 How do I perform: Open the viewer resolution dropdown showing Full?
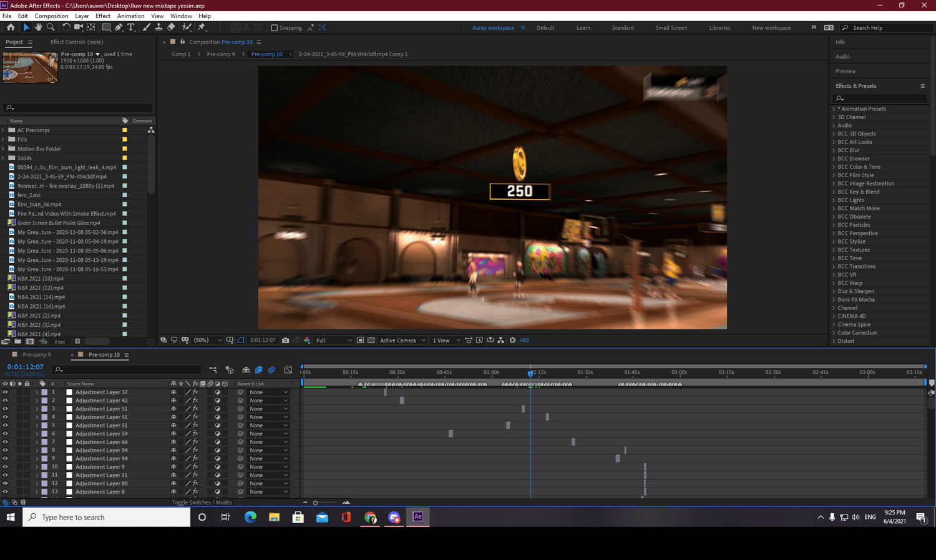[334, 340]
